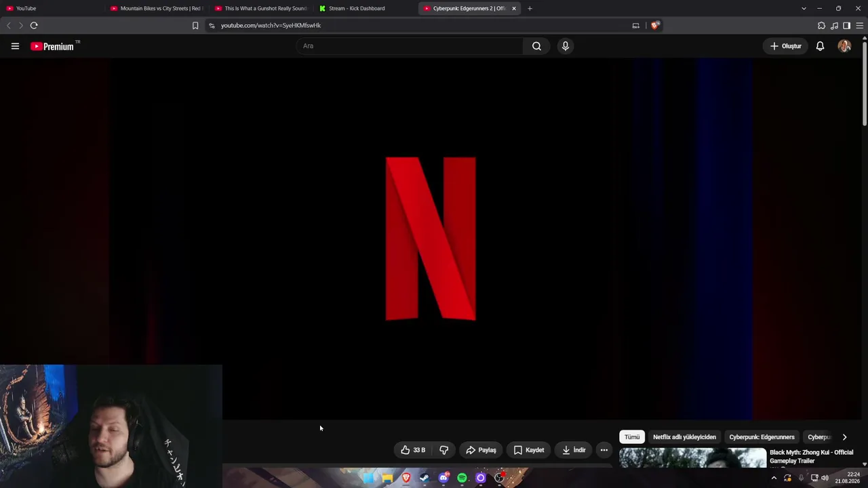This screenshot has width=868, height=488.
Task: Switch to This Is What a Gunshot tab
Action: pos(262,8)
